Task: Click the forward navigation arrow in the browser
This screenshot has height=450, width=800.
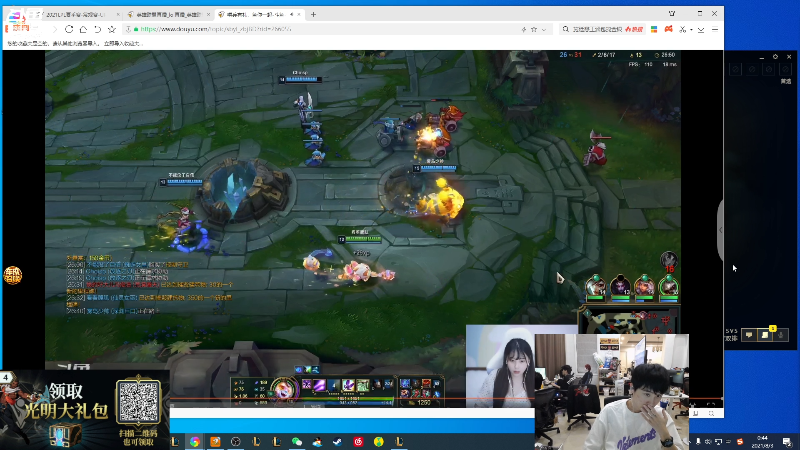Action: coord(55,29)
